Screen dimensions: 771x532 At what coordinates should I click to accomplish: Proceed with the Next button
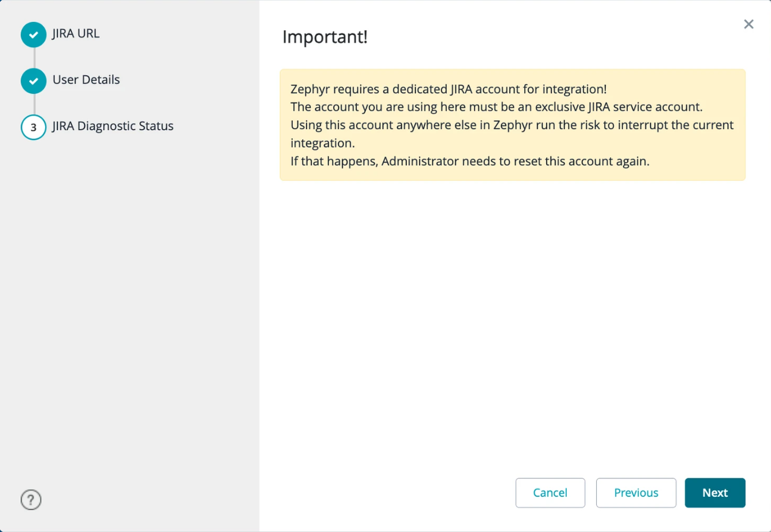coord(714,493)
